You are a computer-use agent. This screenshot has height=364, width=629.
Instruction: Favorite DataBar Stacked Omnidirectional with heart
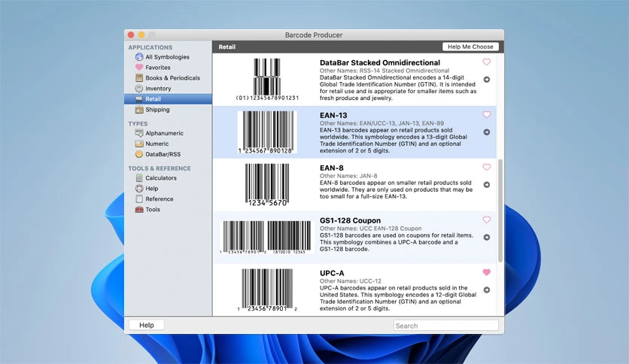487,62
